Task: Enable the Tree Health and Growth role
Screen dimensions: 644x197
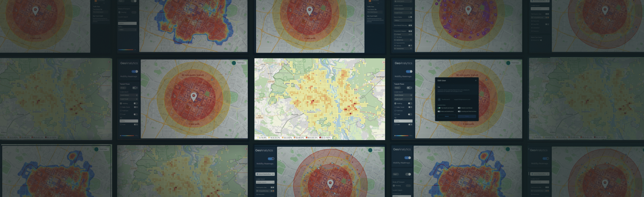Action: pos(439,108)
